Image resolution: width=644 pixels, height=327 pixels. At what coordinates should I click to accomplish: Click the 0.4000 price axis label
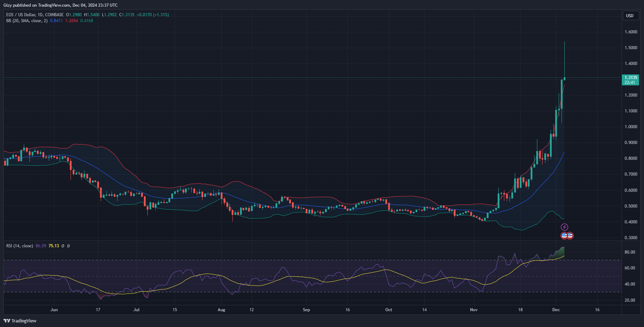tap(631, 222)
